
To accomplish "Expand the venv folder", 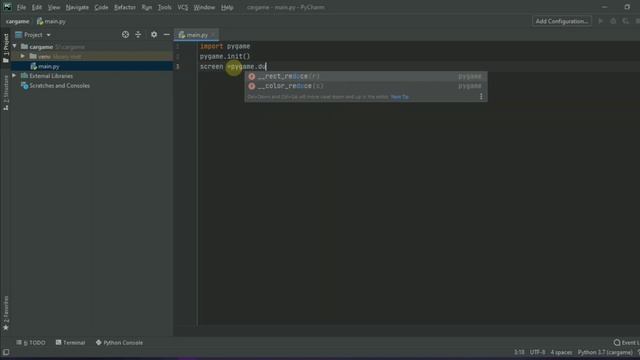I will [x=23, y=56].
